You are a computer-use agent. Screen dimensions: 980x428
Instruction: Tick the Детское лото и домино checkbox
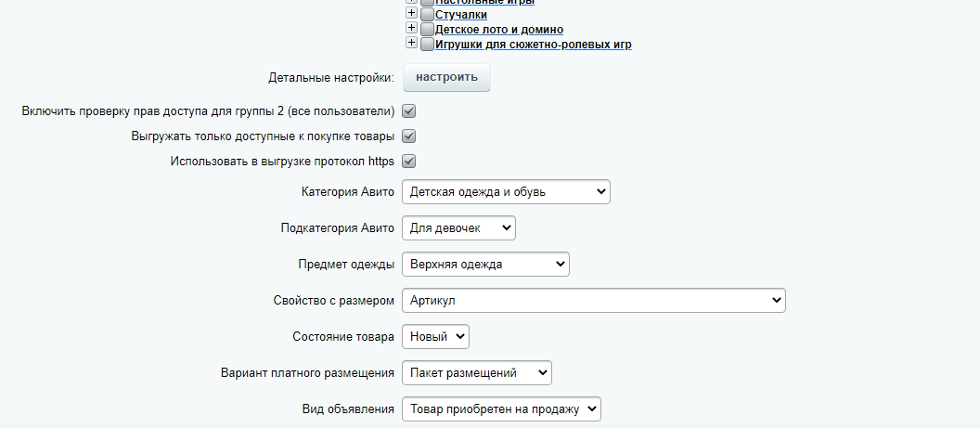click(427, 30)
